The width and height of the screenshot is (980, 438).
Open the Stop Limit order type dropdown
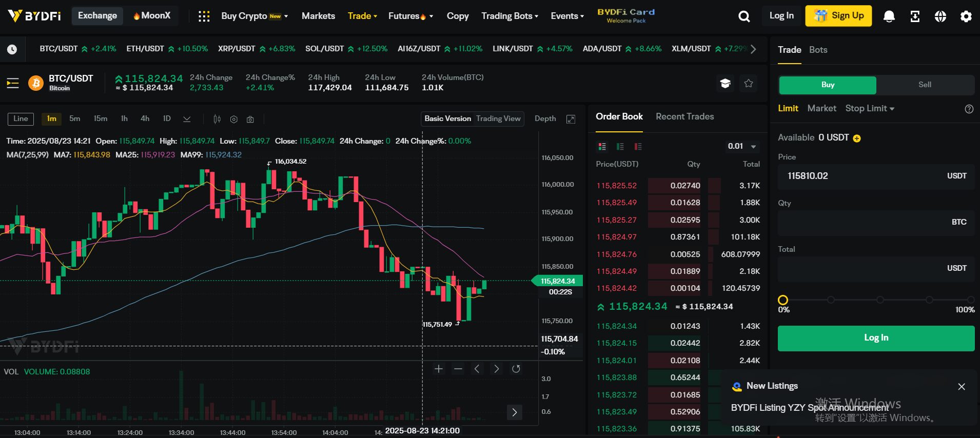(870, 108)
